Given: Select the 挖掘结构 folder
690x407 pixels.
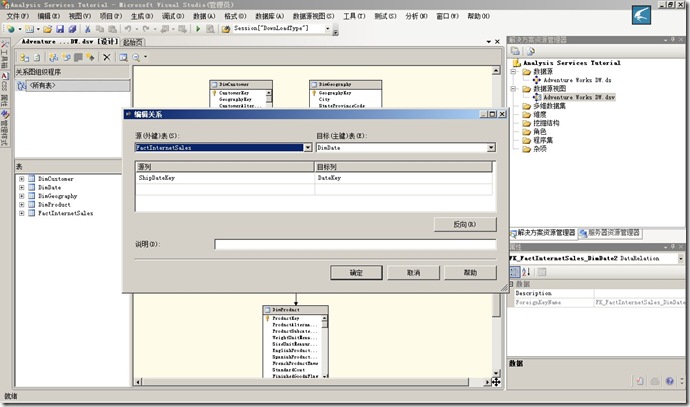Looking at the screenshot, I should pyautogui.click(x=546, y=123).
